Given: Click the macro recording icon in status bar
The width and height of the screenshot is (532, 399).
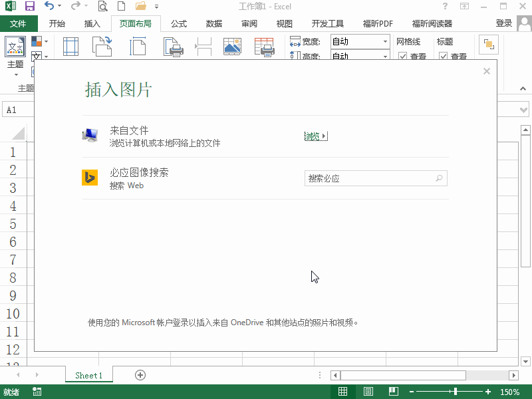Looking at the screenshot, I should click(x=37, y=392).
